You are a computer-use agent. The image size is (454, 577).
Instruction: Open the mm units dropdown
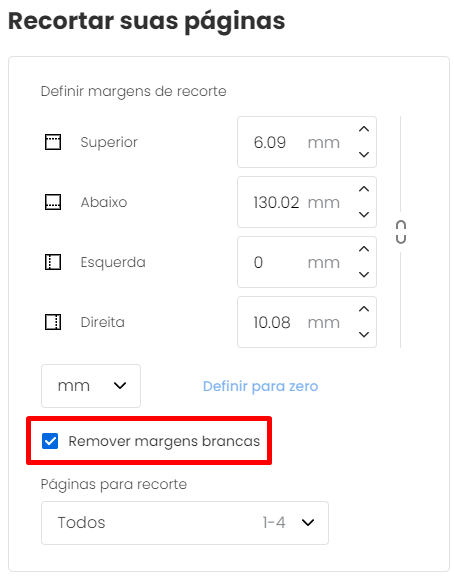tap(91, 386)
